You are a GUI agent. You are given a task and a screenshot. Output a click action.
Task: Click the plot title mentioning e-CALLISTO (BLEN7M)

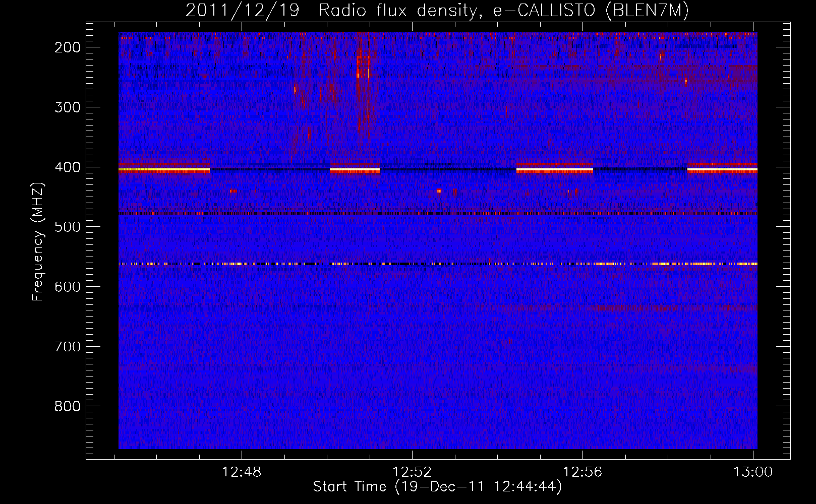pyautogui.click(x=437, y=11)
